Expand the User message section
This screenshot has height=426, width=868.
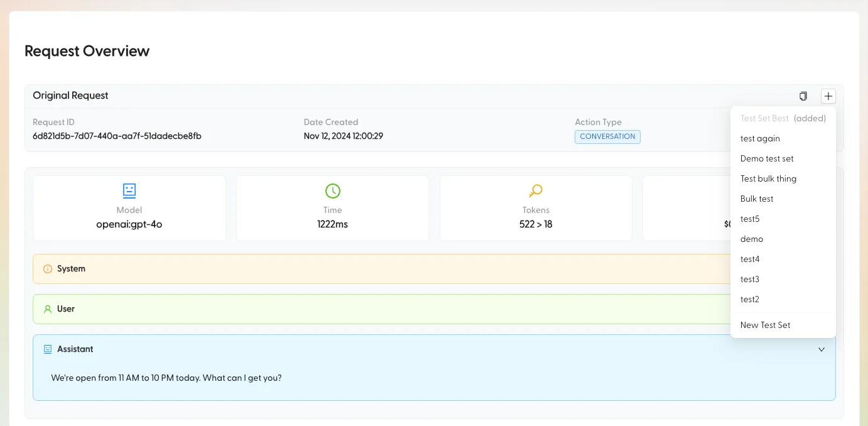[377, 309]
